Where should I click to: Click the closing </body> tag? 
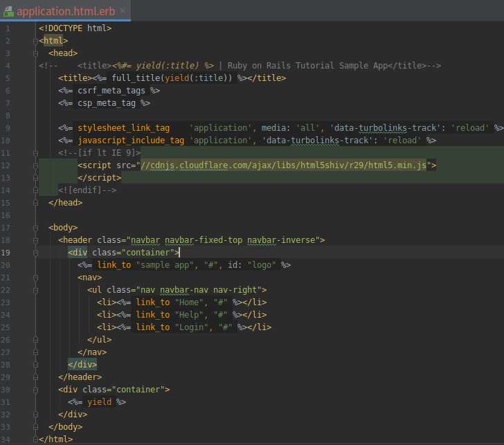point(66,427)
